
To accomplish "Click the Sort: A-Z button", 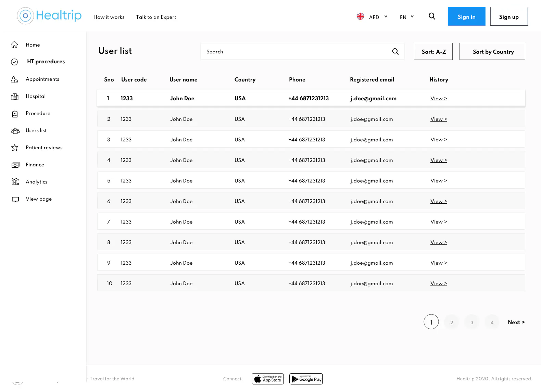I will (433, 51).
